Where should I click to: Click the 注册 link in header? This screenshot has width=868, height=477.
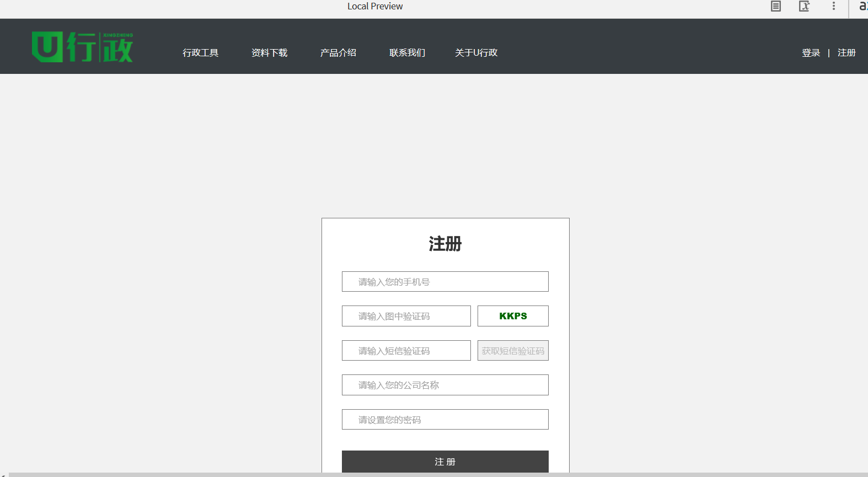[x=846, y=53]
